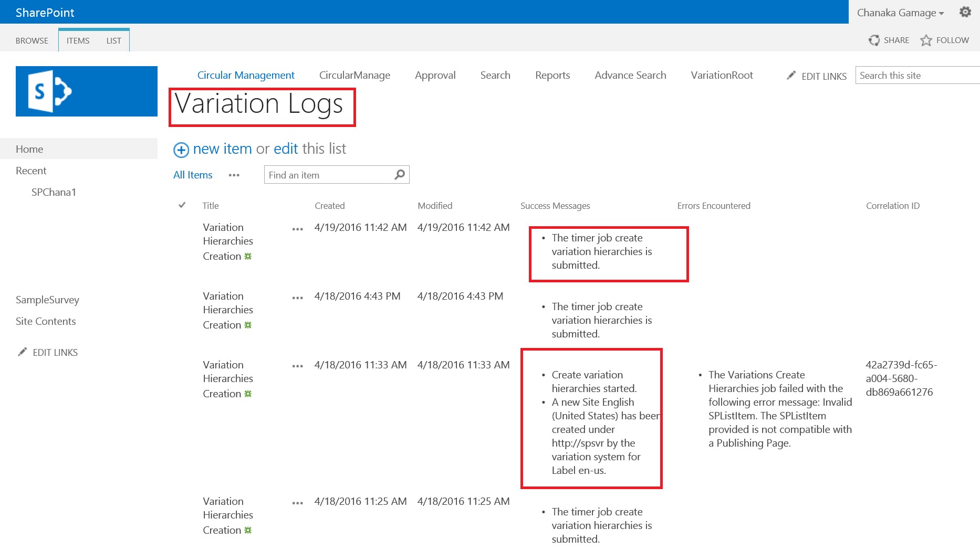The height and width of the screenshot is (550, 980).
Task: Sort by the Correlation ID column header
Action: click(893, 206)
